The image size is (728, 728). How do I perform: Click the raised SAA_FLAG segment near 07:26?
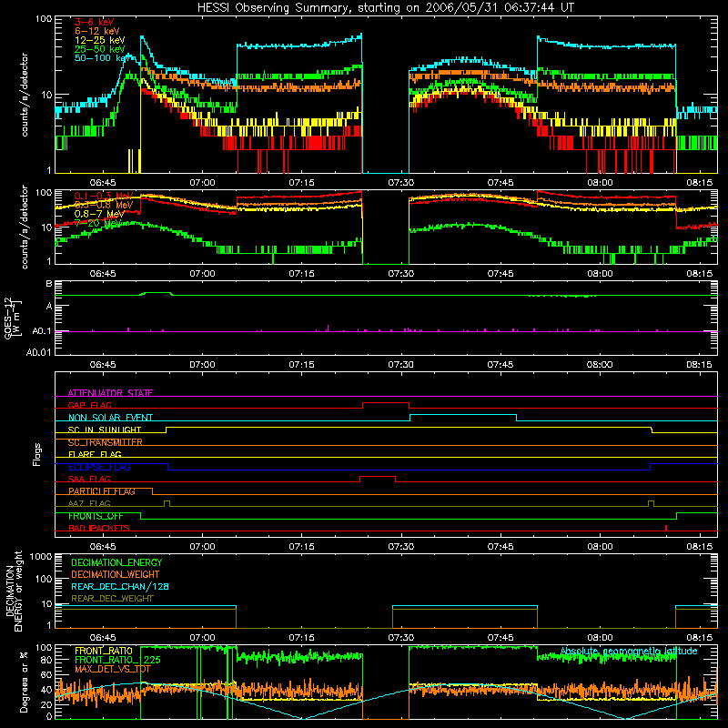378,476
